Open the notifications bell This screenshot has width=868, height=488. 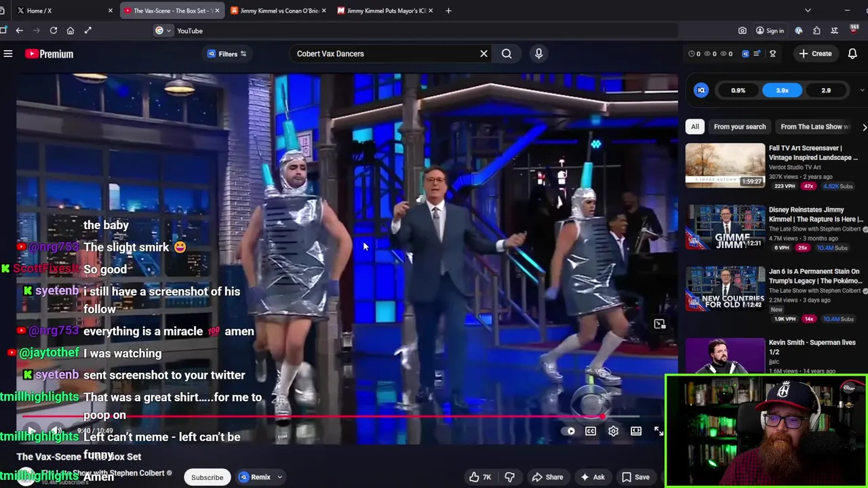point(852,54)
